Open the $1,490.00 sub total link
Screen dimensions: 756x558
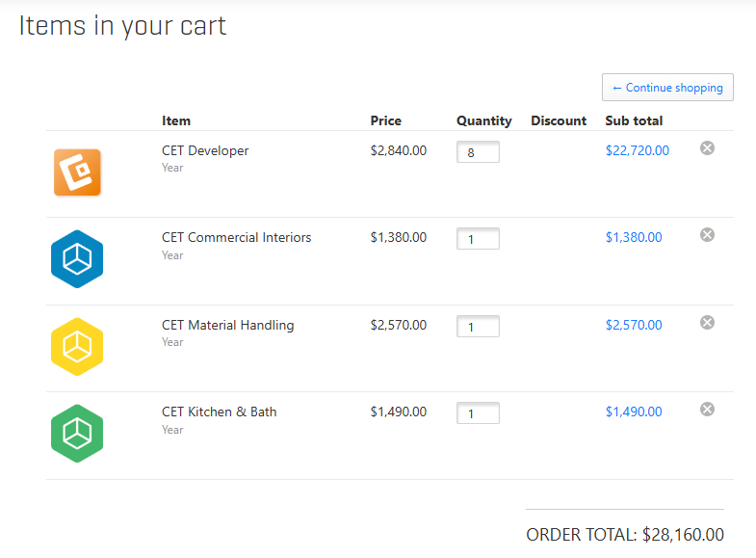(x=634, y=412)
